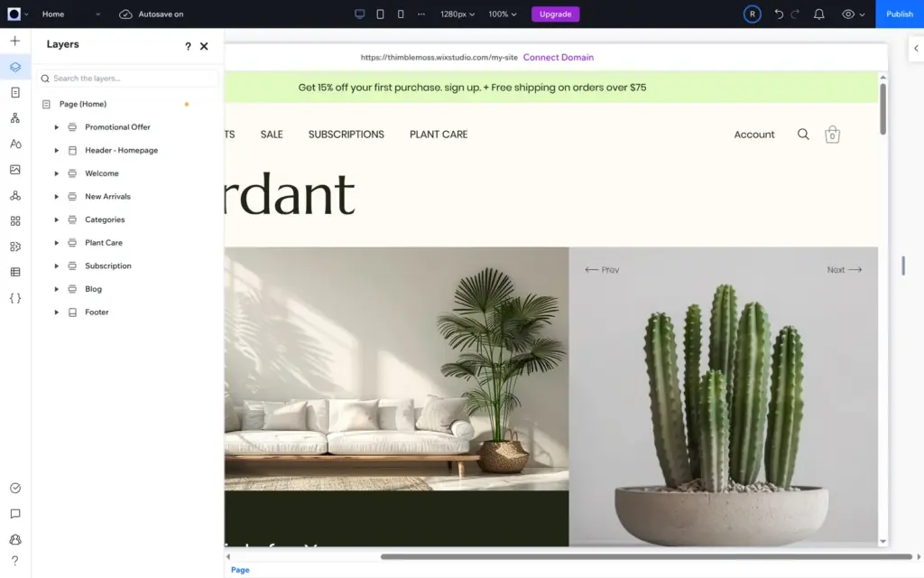924x578 pixels.
Task: Click the Publish button
Action: pyautogui.click(x=900, y=14)
